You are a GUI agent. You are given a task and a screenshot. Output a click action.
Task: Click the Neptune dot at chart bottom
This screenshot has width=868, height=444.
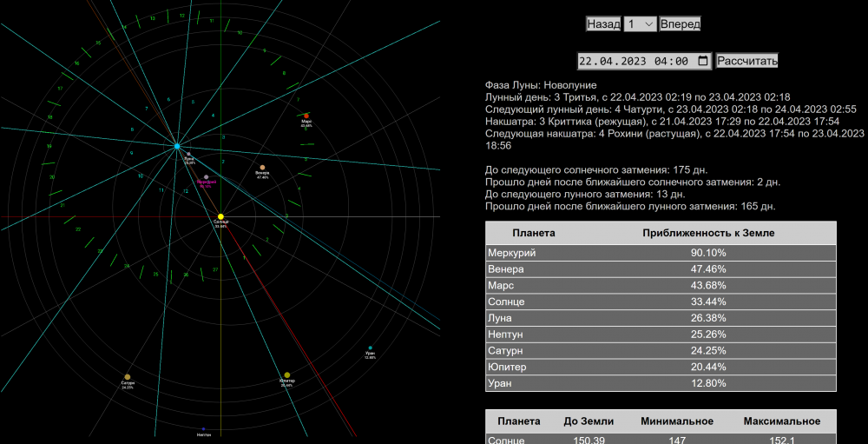tap(203, 428)
